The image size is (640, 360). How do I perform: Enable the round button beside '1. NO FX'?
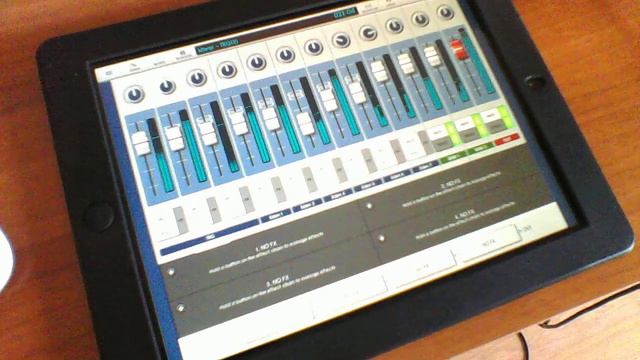(171, 271)
